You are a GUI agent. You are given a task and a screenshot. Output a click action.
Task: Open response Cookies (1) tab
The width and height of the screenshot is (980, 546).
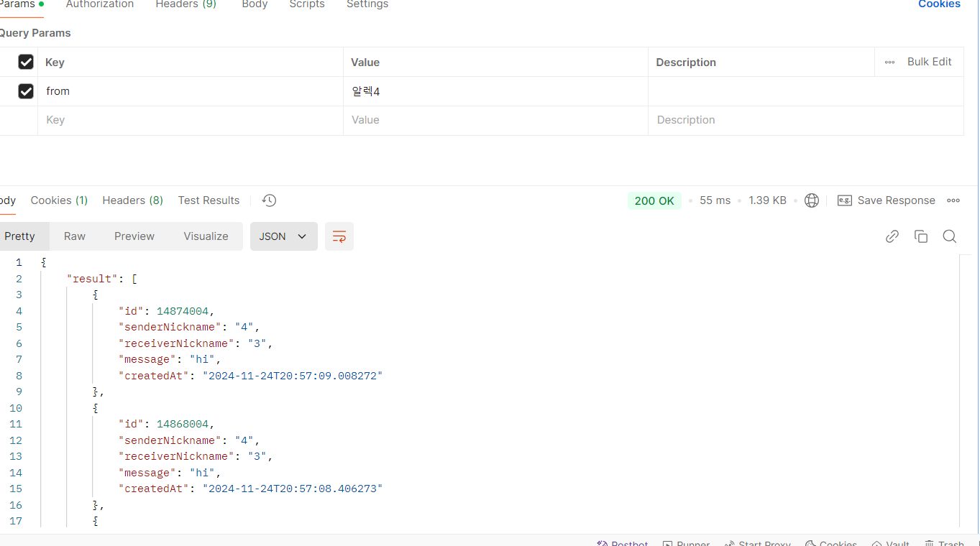click(59, 200)
